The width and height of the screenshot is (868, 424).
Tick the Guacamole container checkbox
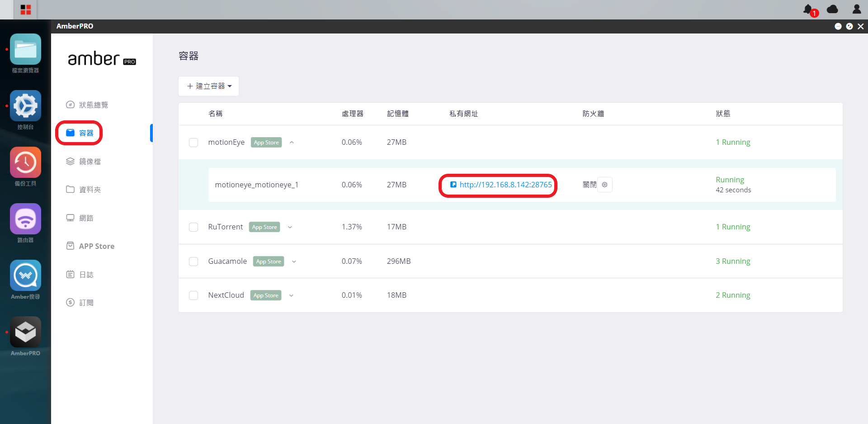point(193,262)
